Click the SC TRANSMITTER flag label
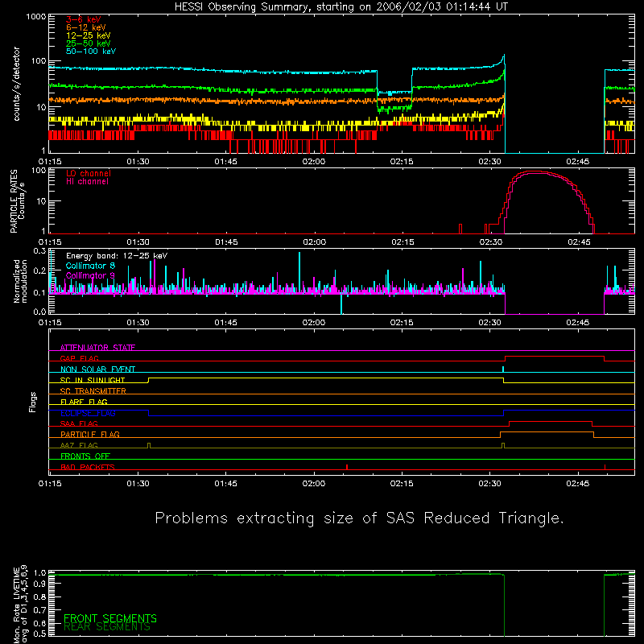 93,391
